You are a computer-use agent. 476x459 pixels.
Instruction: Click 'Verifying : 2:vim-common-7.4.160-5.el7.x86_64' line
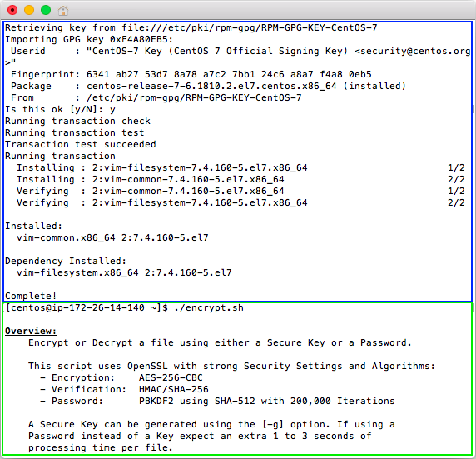pos(151,191)
